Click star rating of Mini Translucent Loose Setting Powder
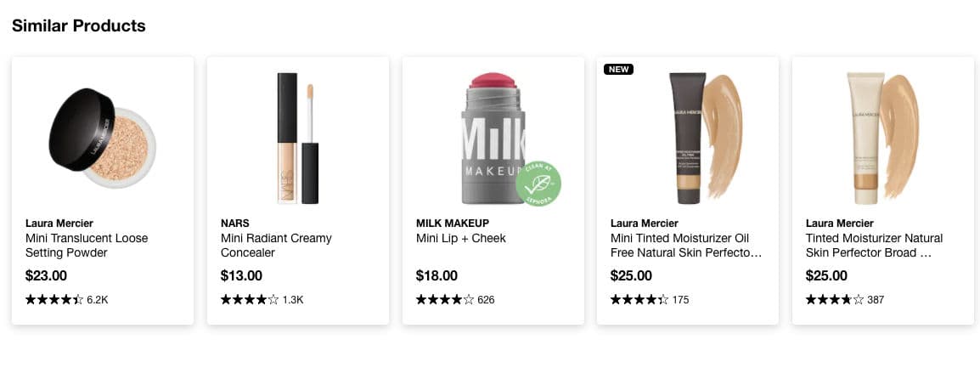The height and width of the screenshot is (368, 980). click(x=54, y=300)
